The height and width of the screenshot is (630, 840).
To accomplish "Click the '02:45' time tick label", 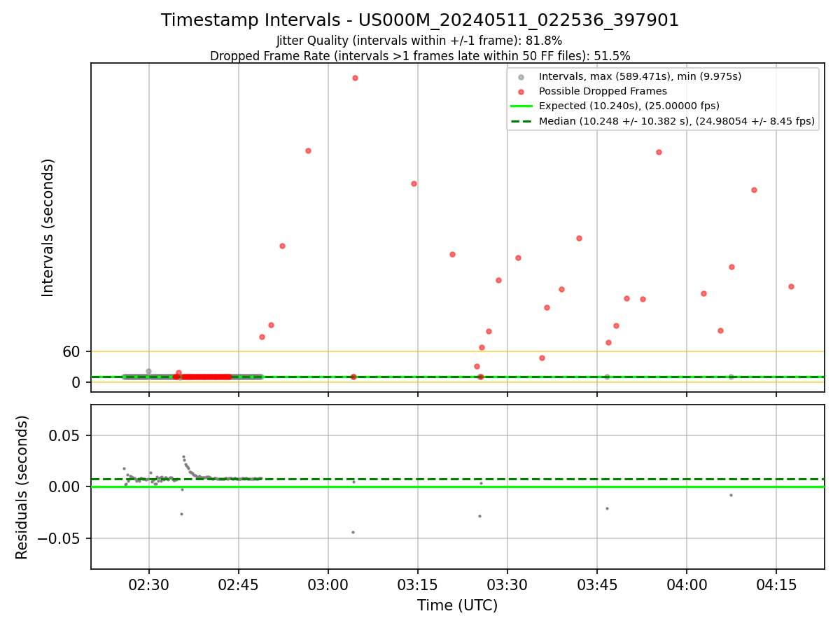I will [239, 585].
